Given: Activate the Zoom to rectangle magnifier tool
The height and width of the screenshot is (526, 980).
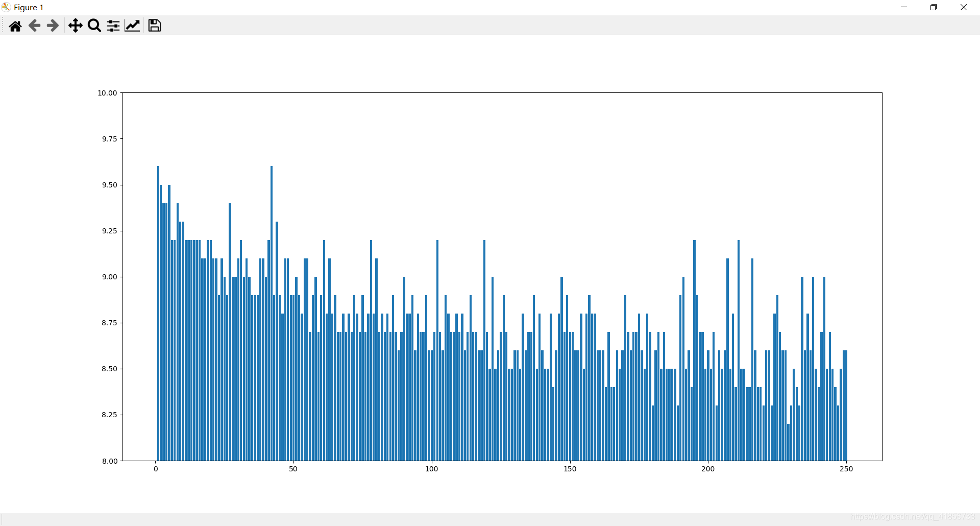Looking at the screenshot, I should click(x=94, y=26).
